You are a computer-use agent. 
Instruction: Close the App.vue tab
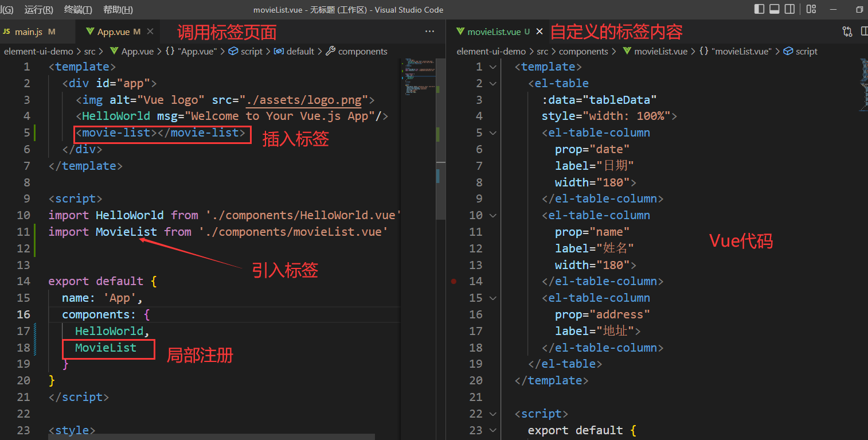[150, 32]
